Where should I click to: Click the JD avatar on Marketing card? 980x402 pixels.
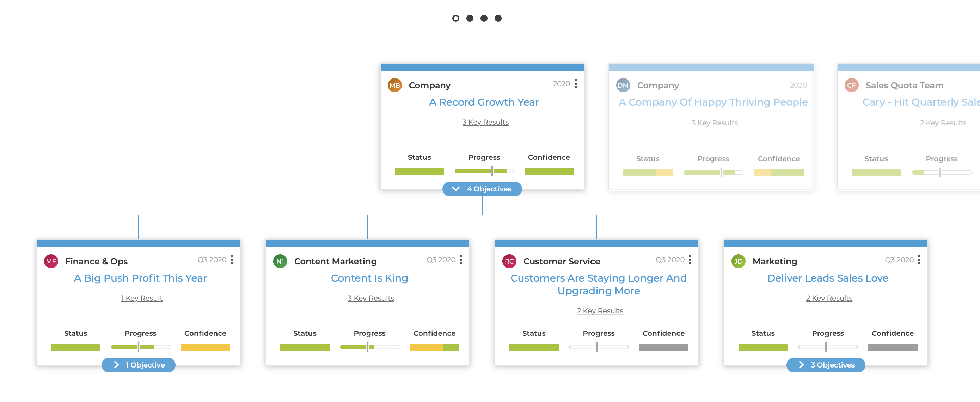[739, 261]
